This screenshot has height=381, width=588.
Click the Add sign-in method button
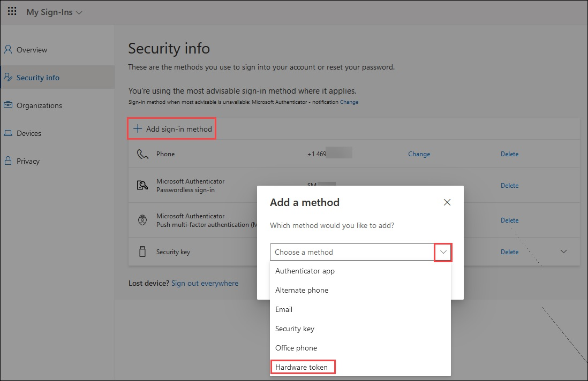[x=171, y=128]
